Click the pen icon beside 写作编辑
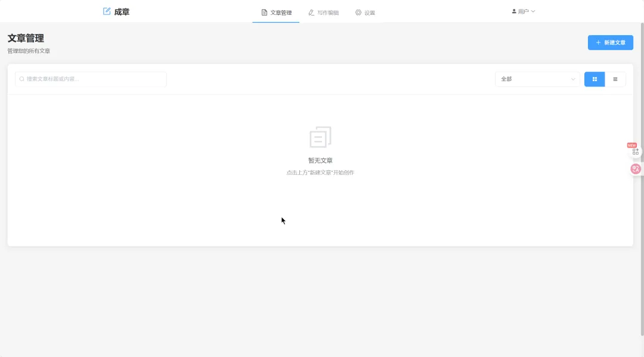644x357 pixels. [x=311, y=13]
